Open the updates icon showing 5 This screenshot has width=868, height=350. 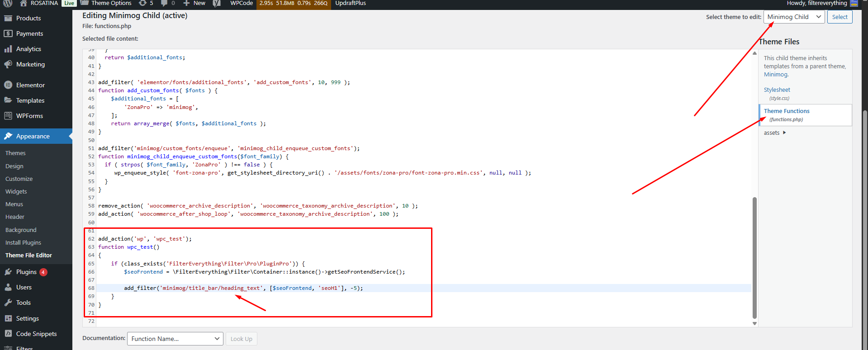tap(146, 3)
